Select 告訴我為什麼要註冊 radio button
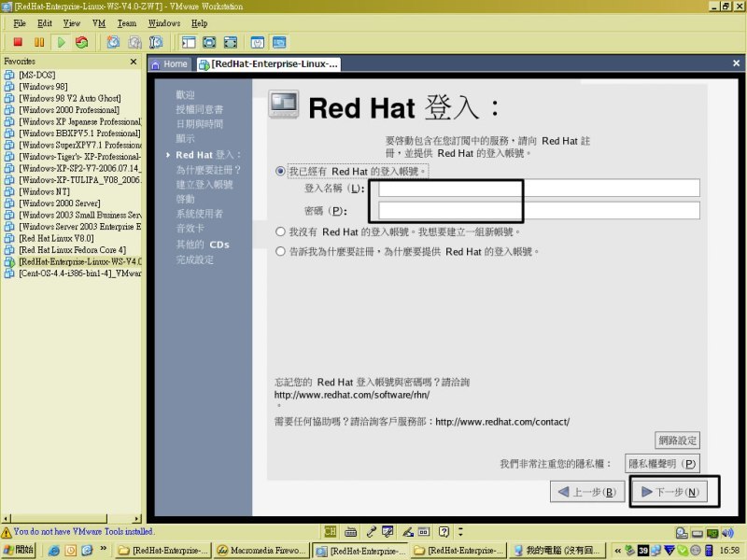Image resolution: width=747 pixels, height=560 pixels. coord(280,251)
